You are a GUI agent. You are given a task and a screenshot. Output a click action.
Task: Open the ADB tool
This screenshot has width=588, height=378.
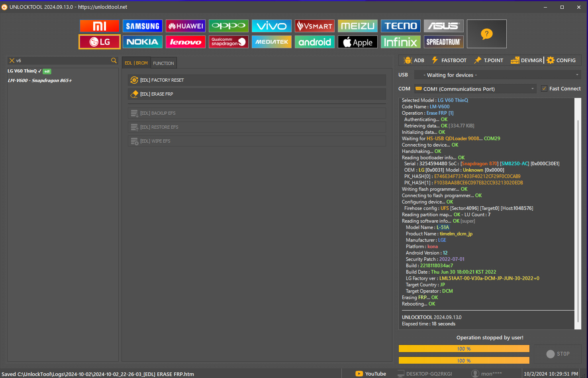point(414,60)
